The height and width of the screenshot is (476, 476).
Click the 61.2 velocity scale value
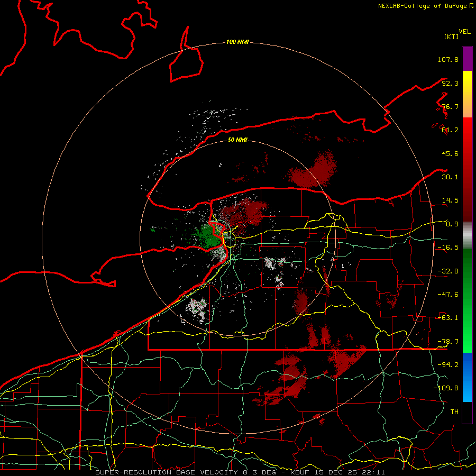click(x=450, y=130)
